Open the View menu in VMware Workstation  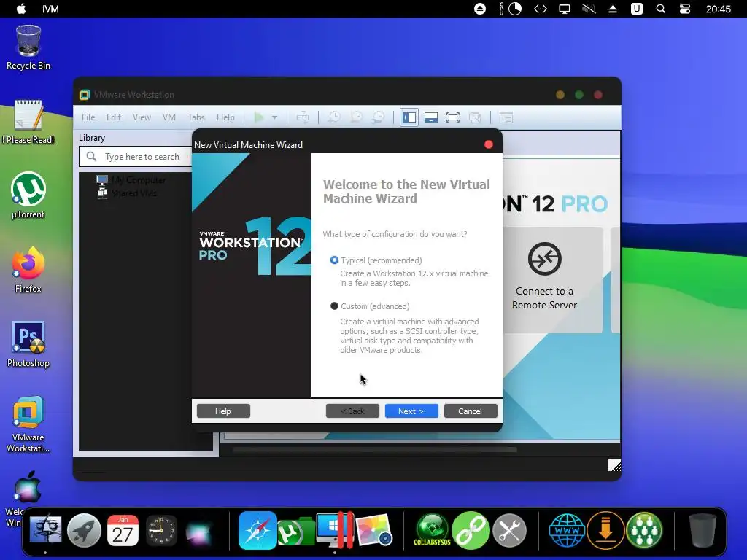pos(142,117)
